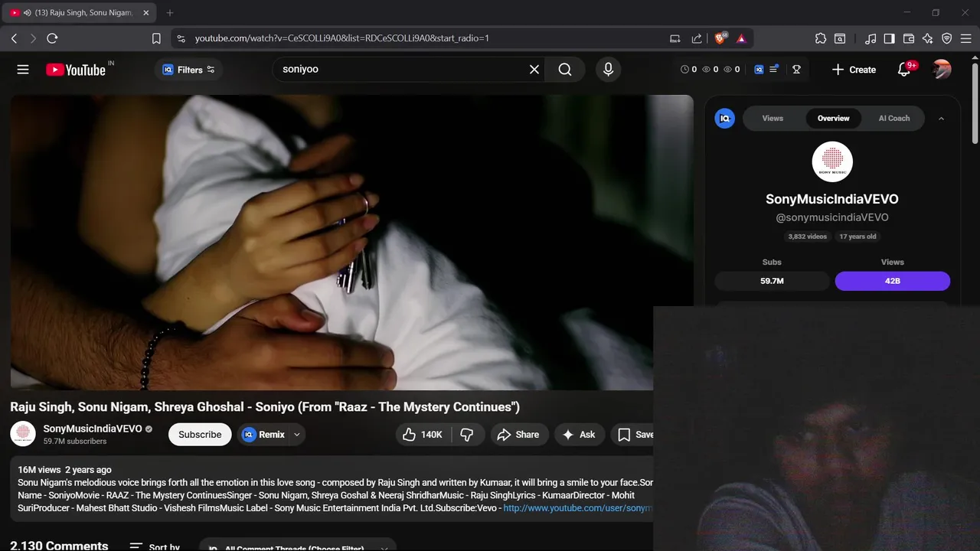The width and height of the screenshot is (980, 551).
Task: Like the video with 140K likes
Action: click(x=422, y=435)
